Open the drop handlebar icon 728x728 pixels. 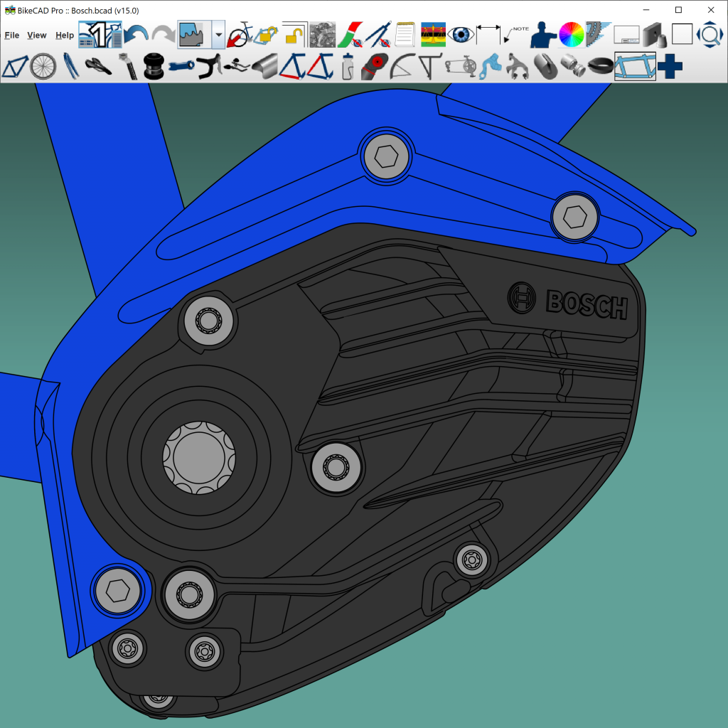209,67
